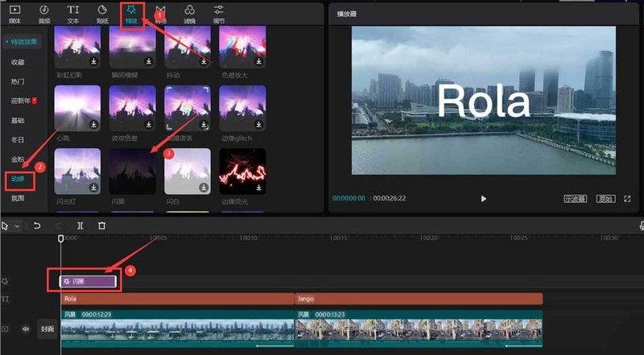The width and height of the screenshot is (644, 355).
Task: Select the 滤镜 (Filters) icon
Action: click(x=189, y=14)
